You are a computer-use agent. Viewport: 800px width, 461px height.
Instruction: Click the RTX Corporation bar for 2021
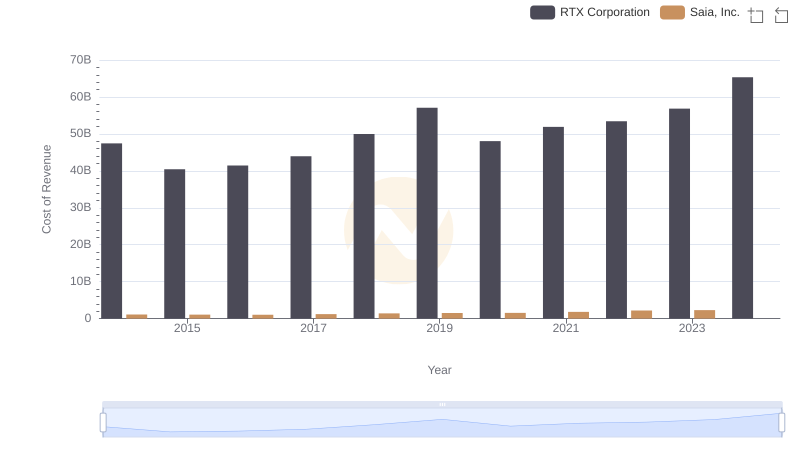554,223
